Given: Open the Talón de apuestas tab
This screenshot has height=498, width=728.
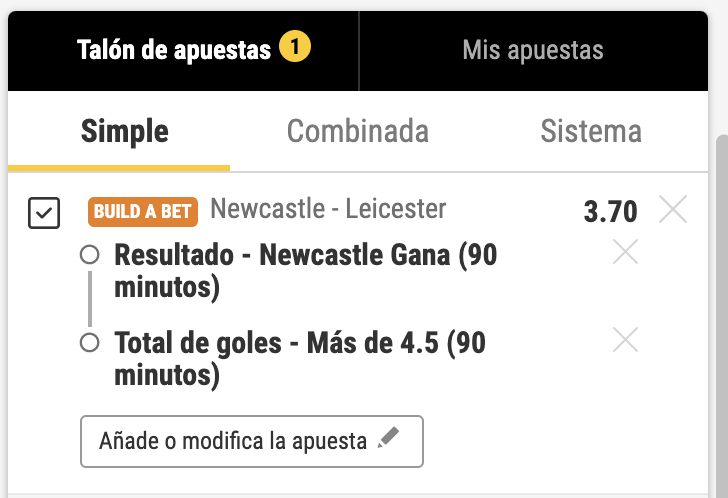Looking at the screenshot, I should tap(174, 50).
